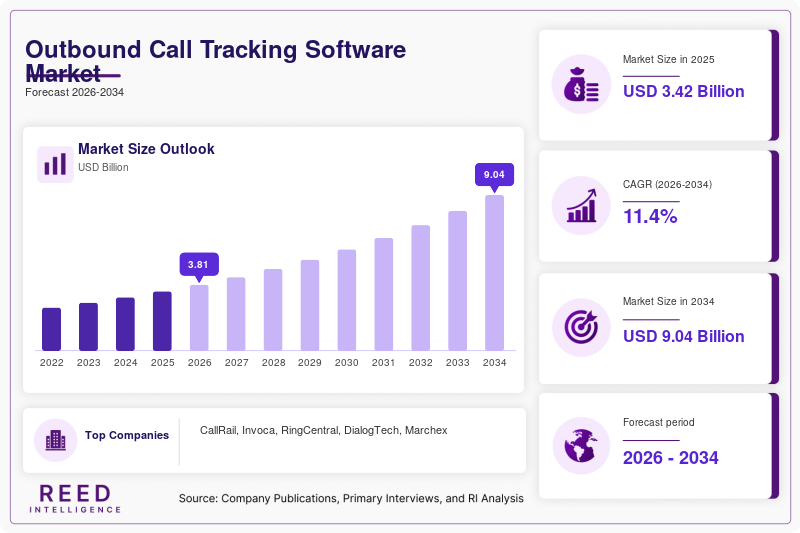The height and width of the screenshot is (533, 800).
Task: Click the 2030 axis label
Action: point(347,363)
